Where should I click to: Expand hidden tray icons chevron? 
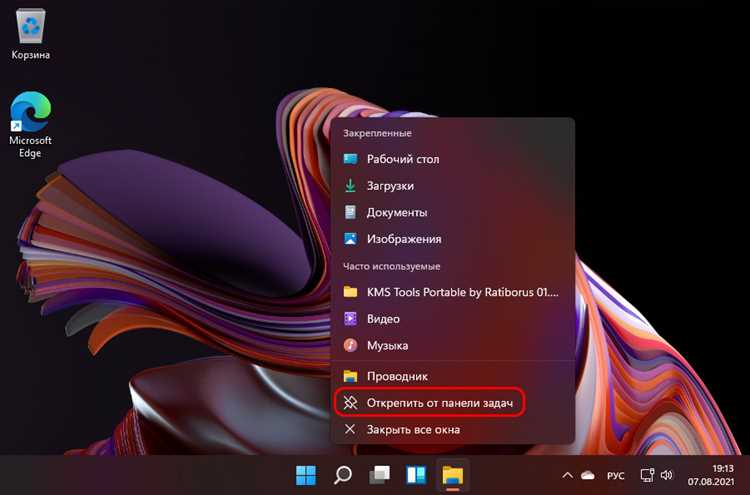pos(567,475)
